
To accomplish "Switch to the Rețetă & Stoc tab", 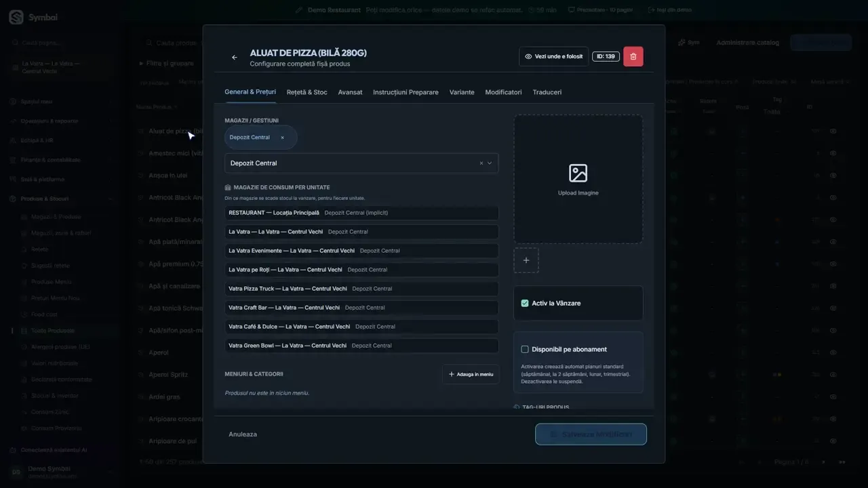I will 307,92.
